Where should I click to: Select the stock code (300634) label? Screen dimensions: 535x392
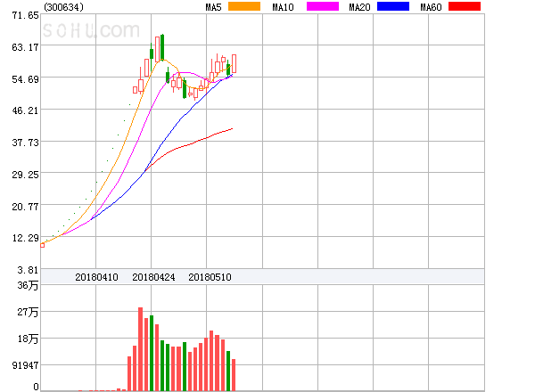(x=63, y=7)
